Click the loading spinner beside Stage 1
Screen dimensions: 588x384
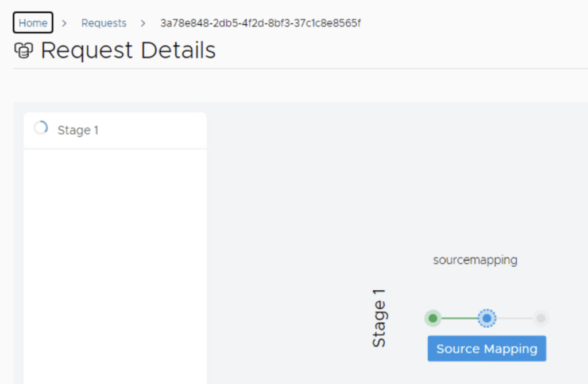click(41, 128)
